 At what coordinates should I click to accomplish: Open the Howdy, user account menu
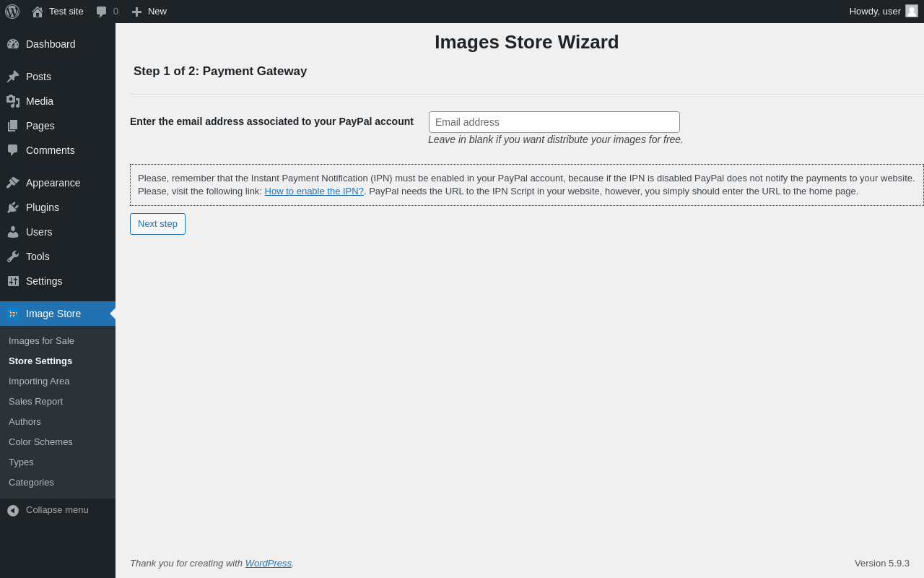pyautogui.click(x=875, y=11)
